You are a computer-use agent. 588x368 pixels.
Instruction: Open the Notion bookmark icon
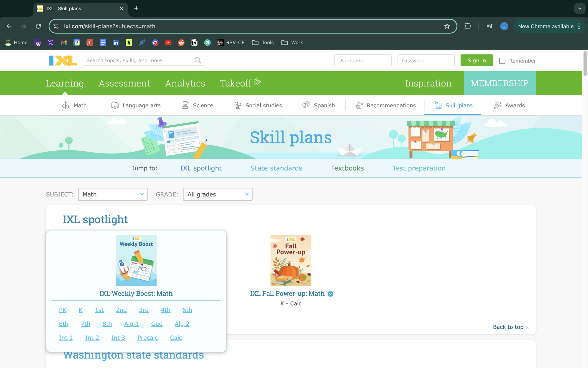(194, 43)
